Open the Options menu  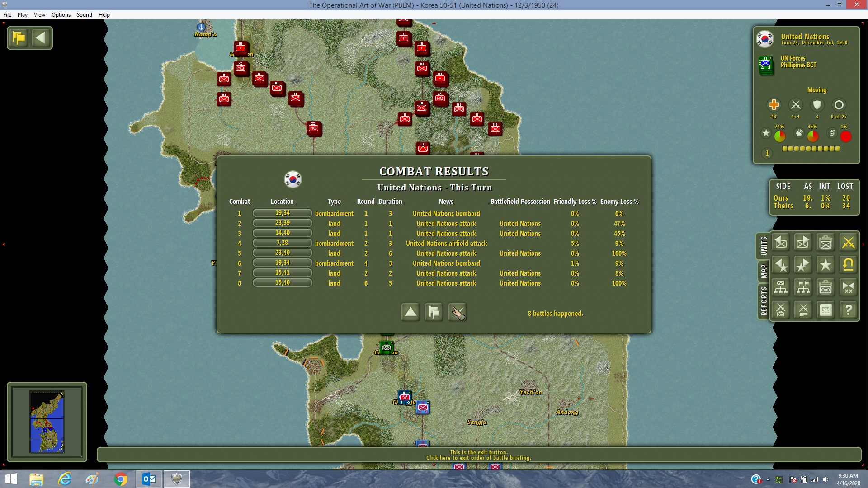[61, 15]
